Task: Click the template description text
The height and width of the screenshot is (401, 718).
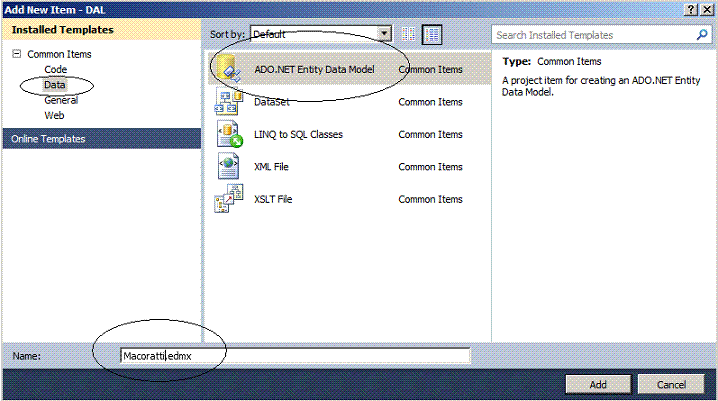Action: click(601, 86)
